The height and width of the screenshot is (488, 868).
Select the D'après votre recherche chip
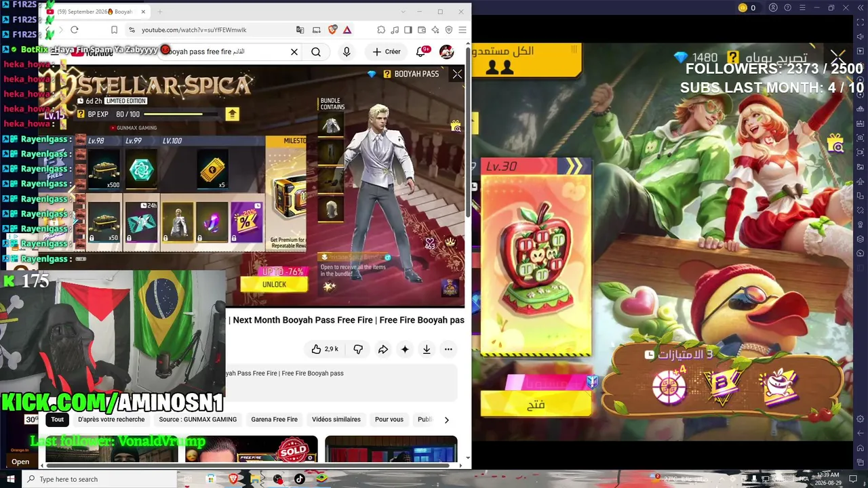111,420
